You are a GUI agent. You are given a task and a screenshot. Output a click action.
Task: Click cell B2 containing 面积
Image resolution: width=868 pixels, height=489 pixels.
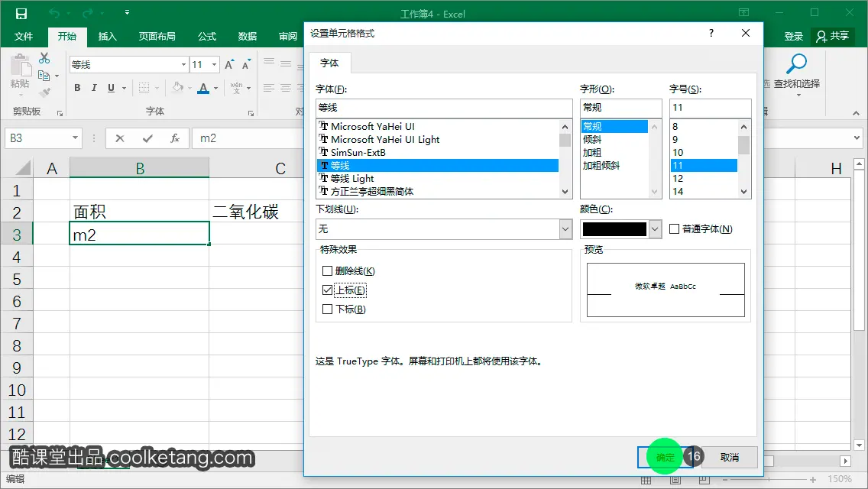coord(140,212)
